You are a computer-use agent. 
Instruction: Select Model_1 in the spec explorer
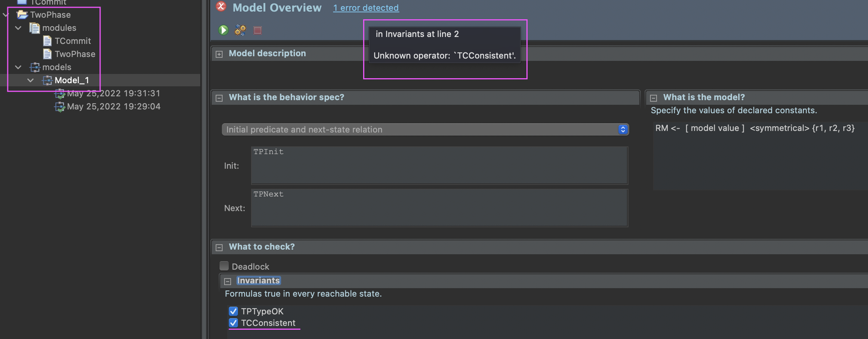tap(72, 80)
